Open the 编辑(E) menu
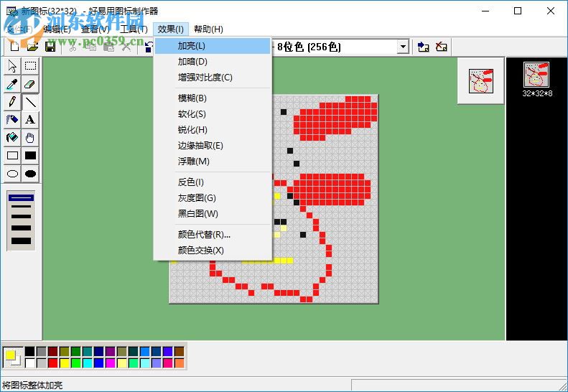Screen dimensions: 568x392 [x=57, y=29]
